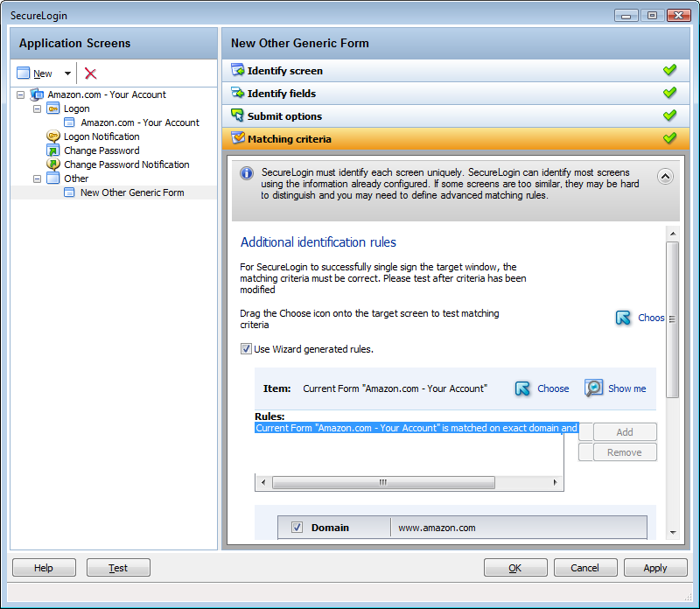Toggle Use Wizard generated rules checkbox
Screen dimensions: 700x609
[246, 349]
